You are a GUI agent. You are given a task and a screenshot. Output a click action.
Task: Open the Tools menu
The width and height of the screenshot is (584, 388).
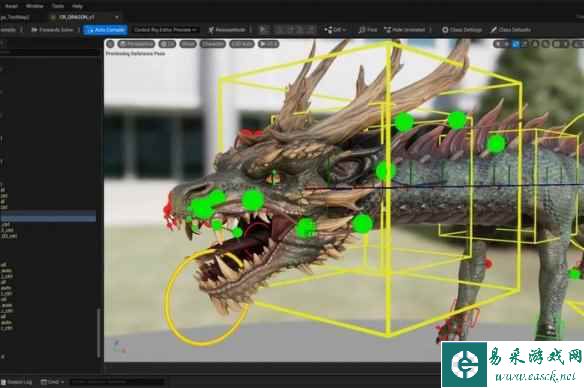[x=58, y=6]
